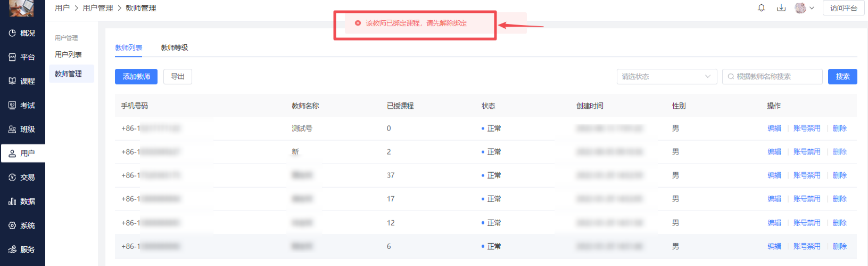Open 交易 transactions in sidebar

pos(22,178)
